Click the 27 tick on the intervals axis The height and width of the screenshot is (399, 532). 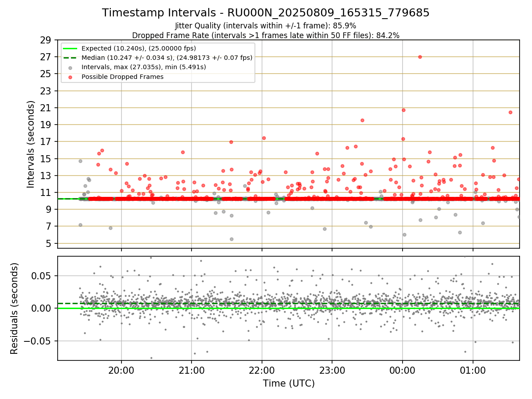point(46,57)
